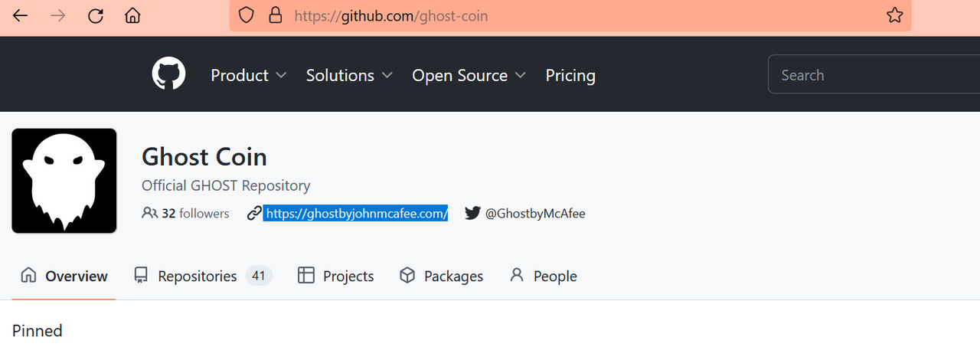Click the GitHub Search field
This screenshot has width=980, height=347.
(x=874, y=75)
